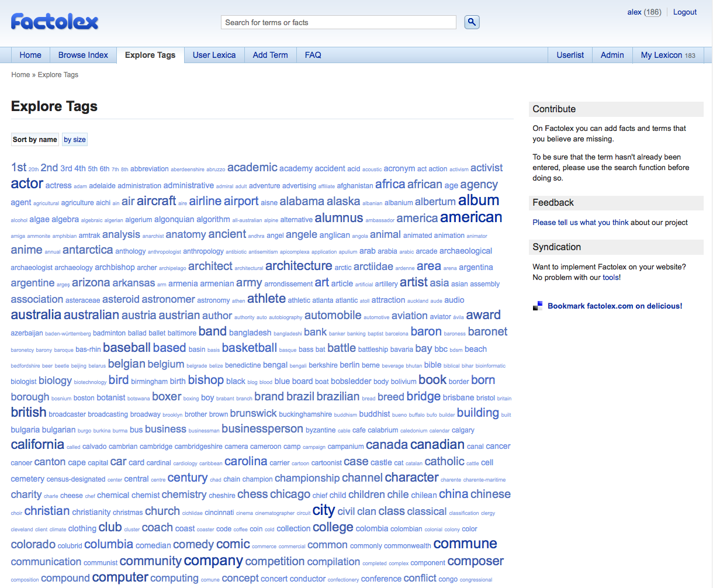Screen dimensions: 713x588
Task: Open the 'arizona' tag
Action: coord(91,283)
